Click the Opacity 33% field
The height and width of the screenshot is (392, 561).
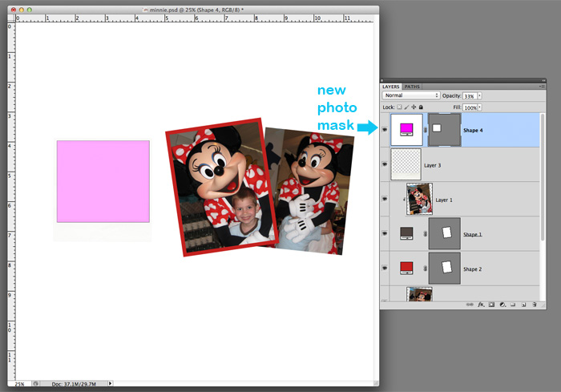click(x=470, y=96)
